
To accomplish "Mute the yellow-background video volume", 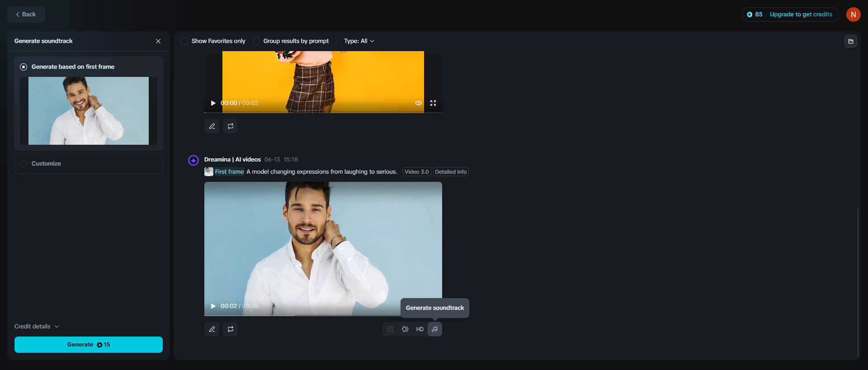I will tap(419, 103).
